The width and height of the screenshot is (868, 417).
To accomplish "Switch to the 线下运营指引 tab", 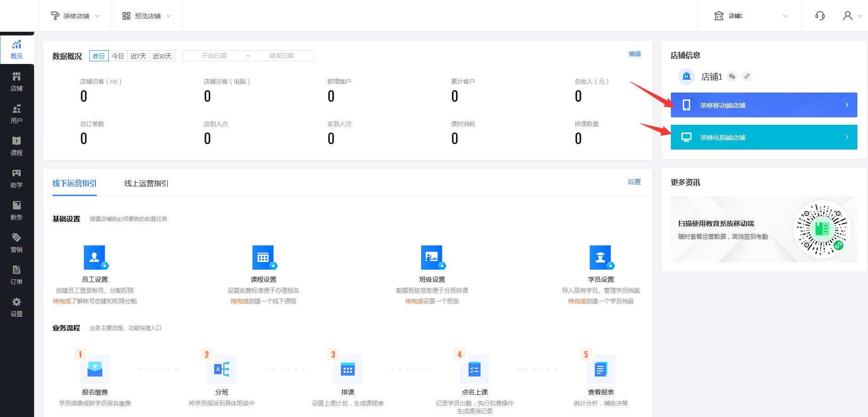I will click(x=75, y=184).
